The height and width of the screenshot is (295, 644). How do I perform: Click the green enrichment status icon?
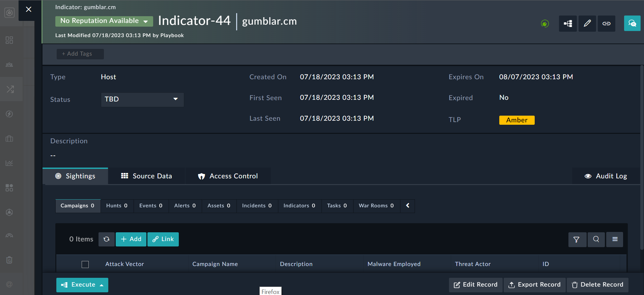tap(545, 24)
